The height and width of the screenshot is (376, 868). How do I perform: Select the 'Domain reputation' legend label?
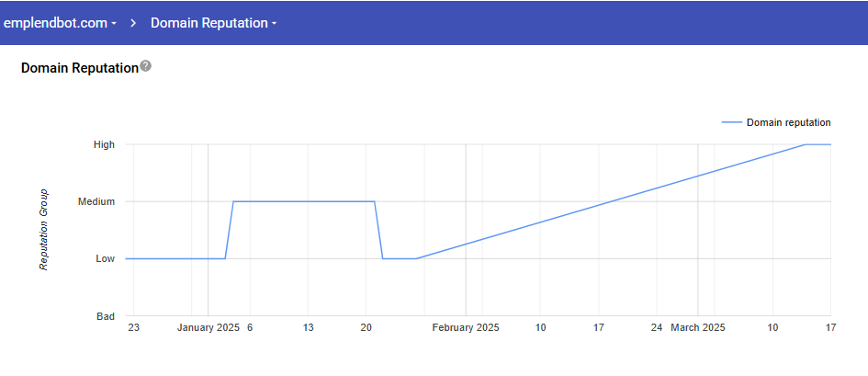(788, 122)
